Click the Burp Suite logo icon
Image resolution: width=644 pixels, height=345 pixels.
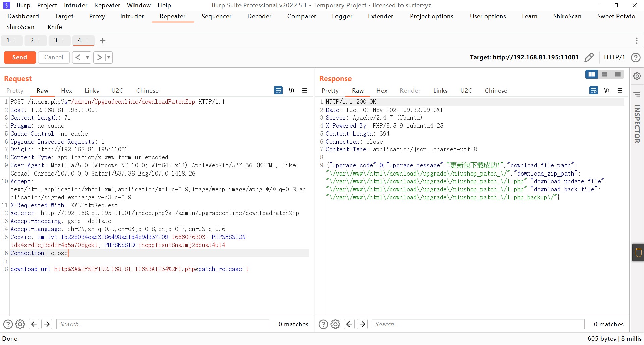[6, 5]
